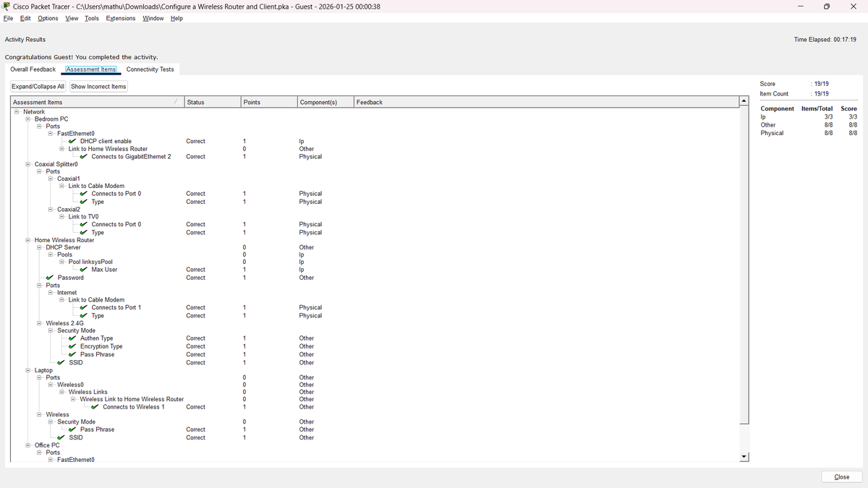This screenshot has width=868, height=488.
Task: Collapse the Coaxial2 port node
Action: 51,209
